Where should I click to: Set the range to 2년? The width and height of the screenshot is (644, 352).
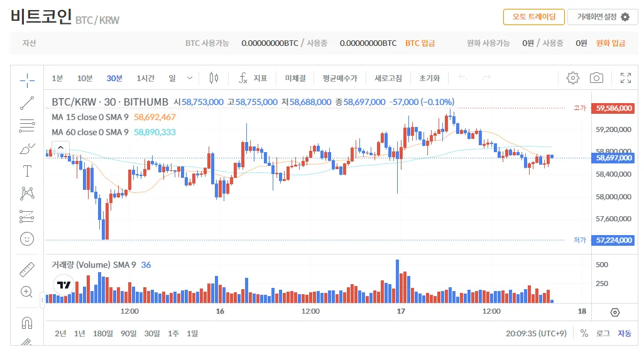pyautogui.click(x=60, y=334)
